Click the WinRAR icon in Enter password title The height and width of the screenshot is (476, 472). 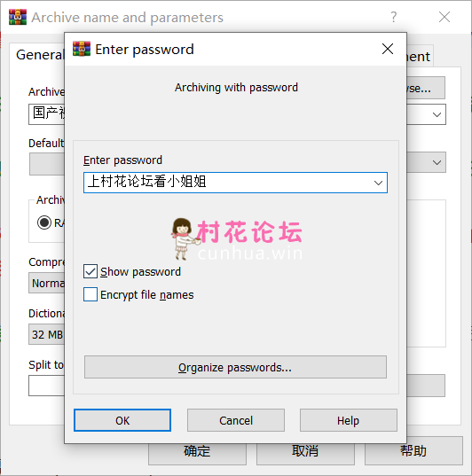coord(82,49)
